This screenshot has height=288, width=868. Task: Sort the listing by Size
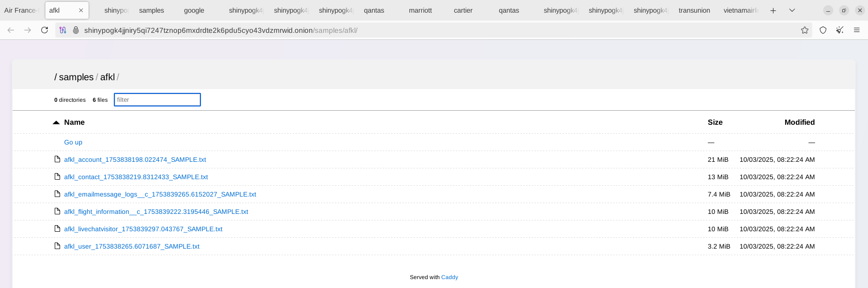click(x=715, y=122)
